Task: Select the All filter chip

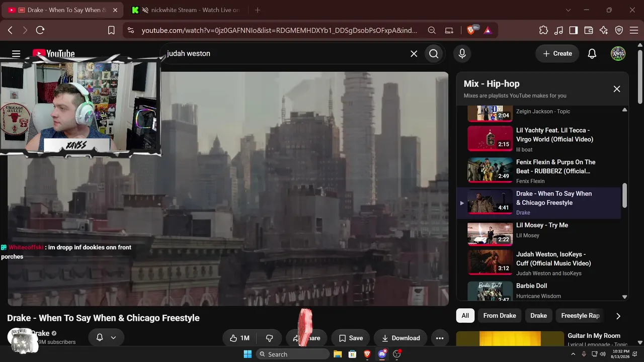Action: click(465, 316)
